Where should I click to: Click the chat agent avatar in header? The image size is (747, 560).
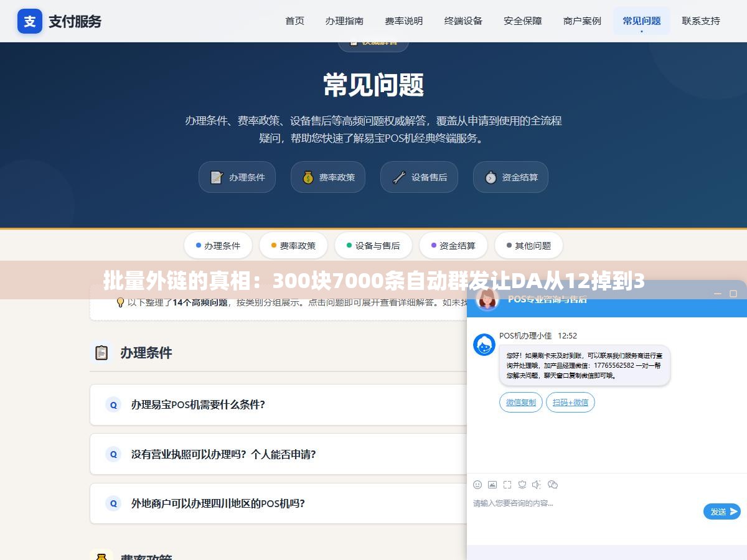pyautogui.click(x=487, y=299)
